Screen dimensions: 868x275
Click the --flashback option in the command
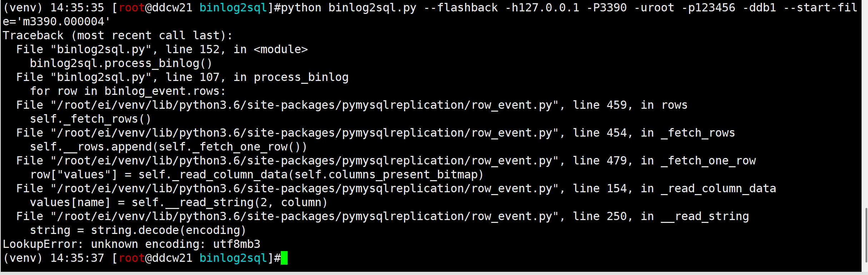pos(460,7)
